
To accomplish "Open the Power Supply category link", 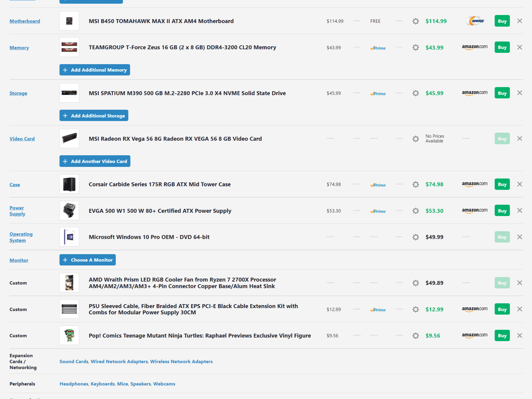I will pyautogui.click(x=17, y=211).
